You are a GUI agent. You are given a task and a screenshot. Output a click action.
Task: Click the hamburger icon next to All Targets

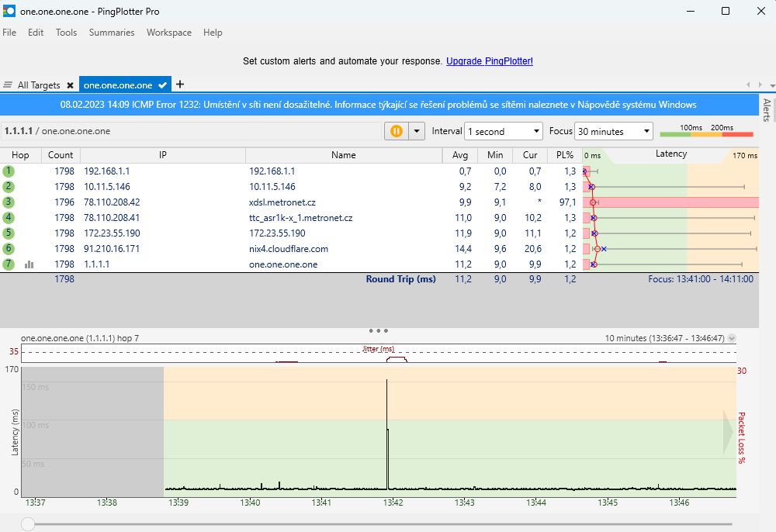click(8, 85)
